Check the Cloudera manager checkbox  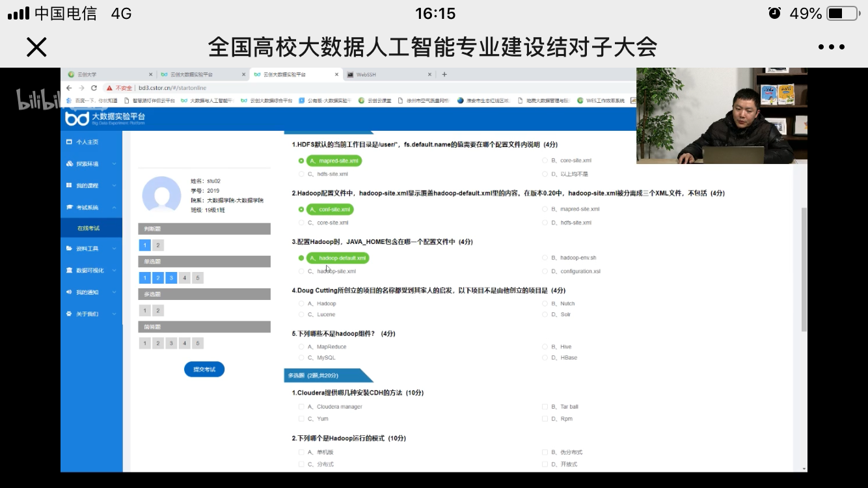click(x=301, y=407)
